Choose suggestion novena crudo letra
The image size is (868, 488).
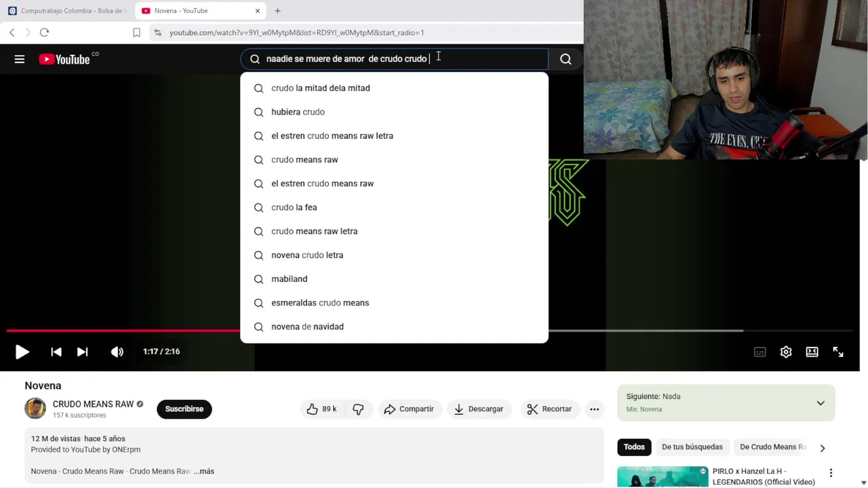pyautogui.click(x=394, y=255)
